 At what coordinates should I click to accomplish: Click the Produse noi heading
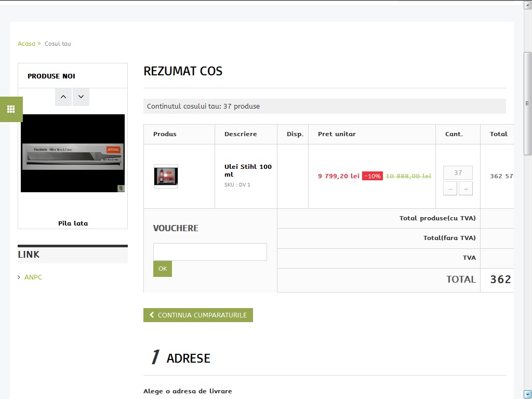51,76
